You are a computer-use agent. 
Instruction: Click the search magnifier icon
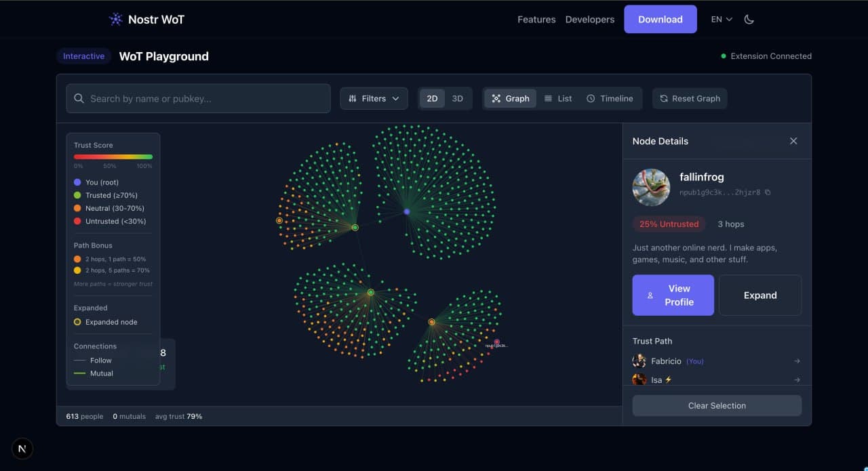coord(79,98)
